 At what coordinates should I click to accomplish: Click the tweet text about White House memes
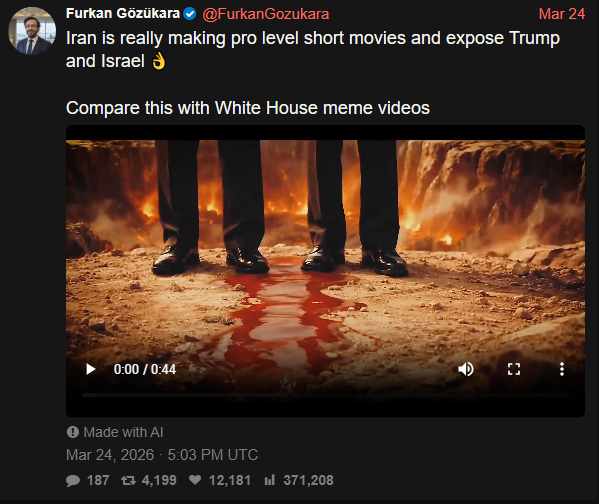tap(248, 108)
